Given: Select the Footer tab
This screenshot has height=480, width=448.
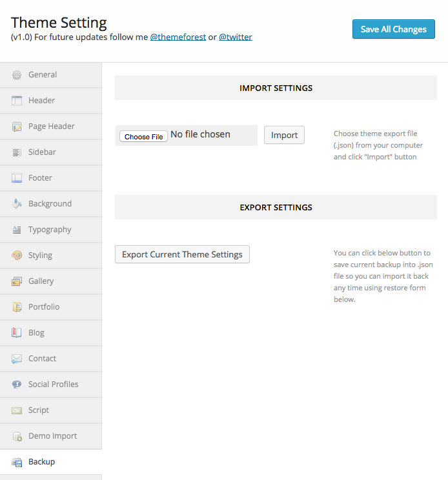Looking at the screenshot, I should (40, 178).
